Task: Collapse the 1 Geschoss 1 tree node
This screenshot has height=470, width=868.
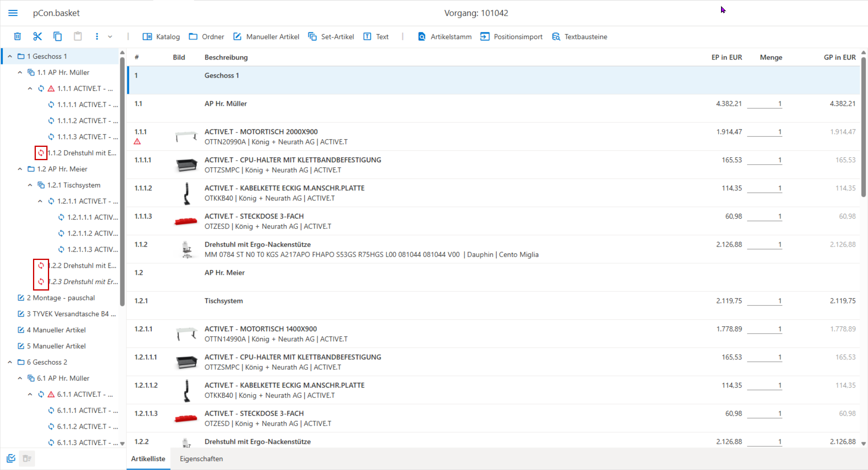Action: [x=10, y=56]
